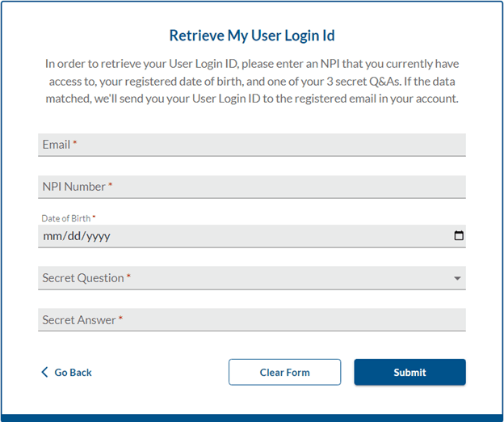Click the 'Retrieve My User Login Id' heading
This screenshot has height=422, width=504.
[x=252, y=36]
